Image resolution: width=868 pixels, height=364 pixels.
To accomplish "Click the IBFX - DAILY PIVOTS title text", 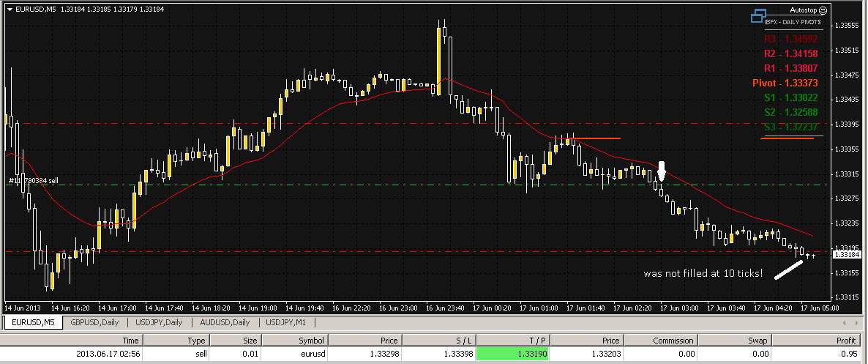I will pos(792,22).
